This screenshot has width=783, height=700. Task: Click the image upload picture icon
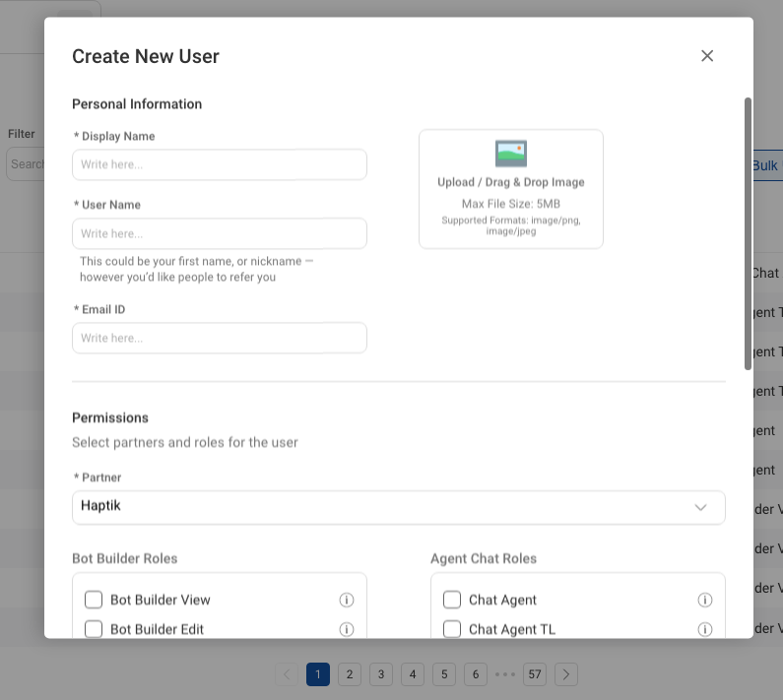tap(511, 154)
